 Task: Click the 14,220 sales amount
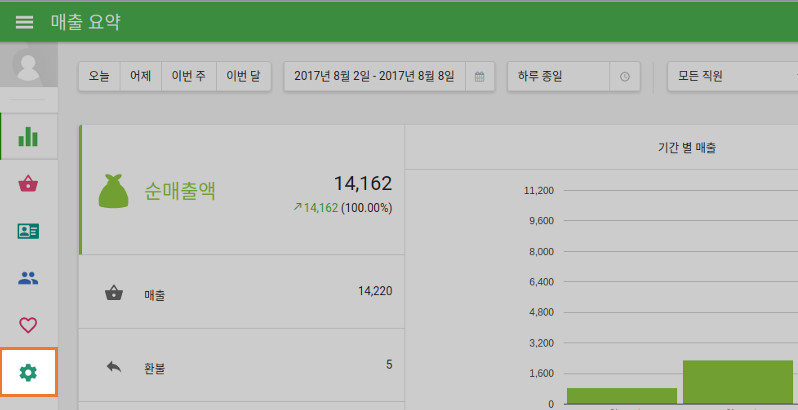point(375,291)
